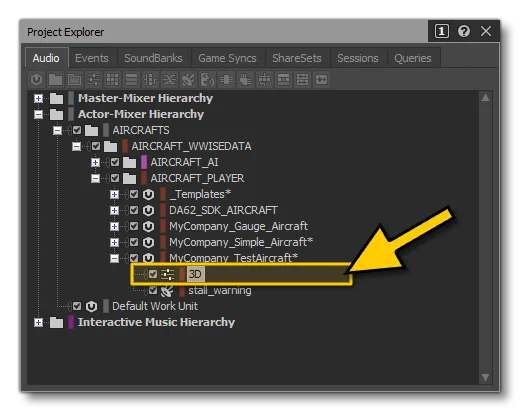Viewport: 520px width, 412px height.
Task: Toggle the DA62_SDK_AIRCRAFT checkbox
Action: [134, 210]
